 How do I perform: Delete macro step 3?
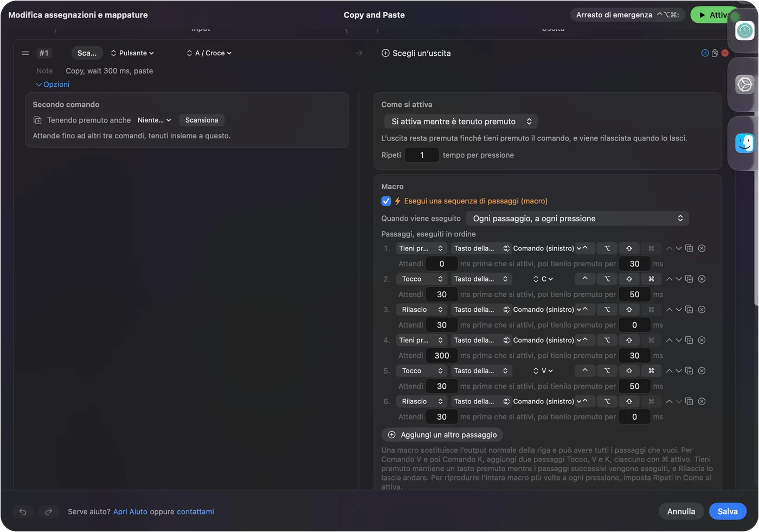[x=702, y=310]
